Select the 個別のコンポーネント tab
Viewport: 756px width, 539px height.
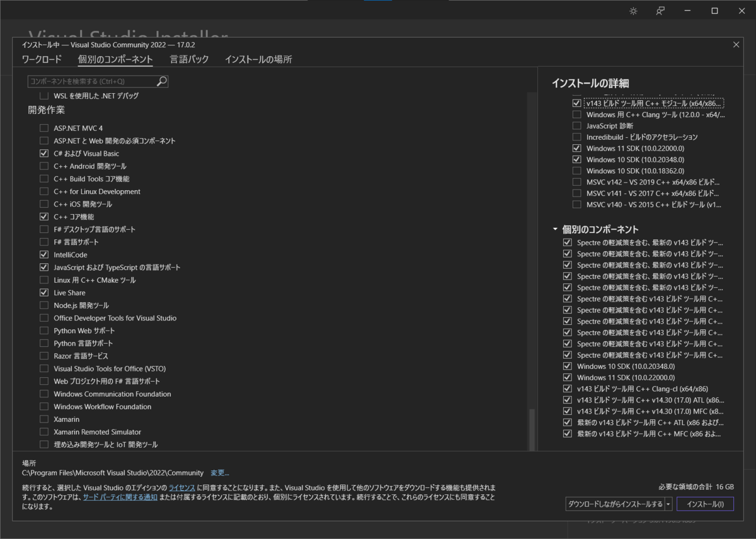(115, 59)
